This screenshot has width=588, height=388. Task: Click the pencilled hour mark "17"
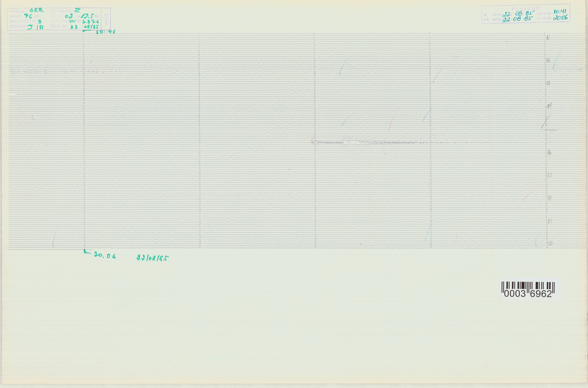click(549, 175)
